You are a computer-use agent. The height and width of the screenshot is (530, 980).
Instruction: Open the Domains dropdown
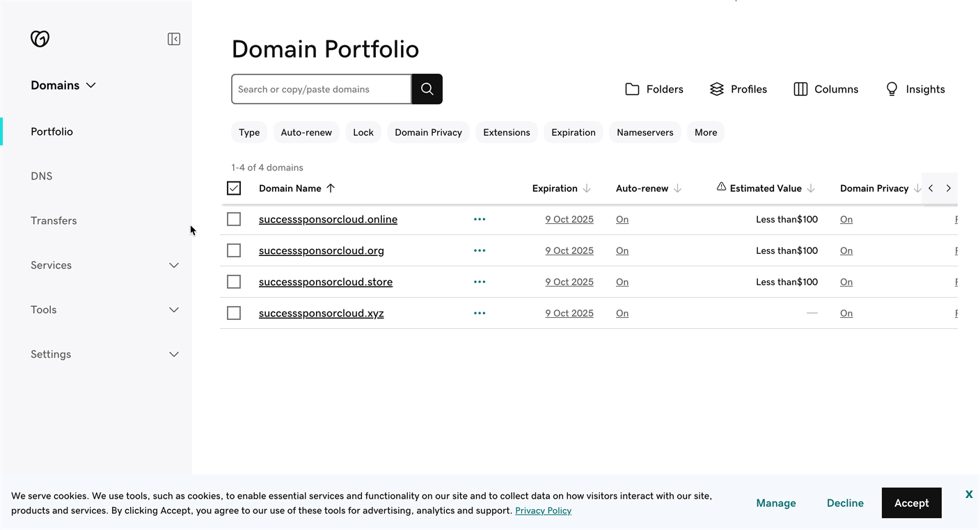[x=63, y=85]
